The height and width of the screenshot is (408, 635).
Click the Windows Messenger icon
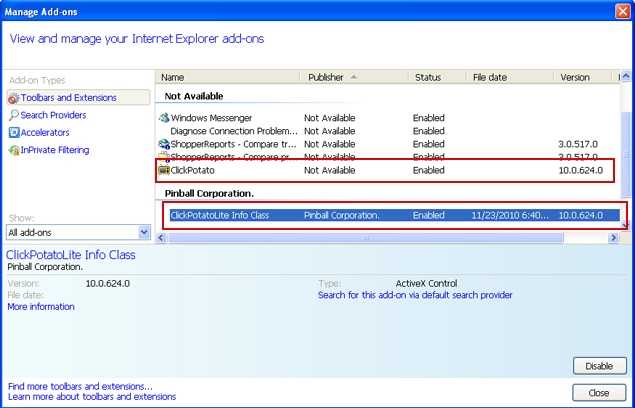click(164, 118)
